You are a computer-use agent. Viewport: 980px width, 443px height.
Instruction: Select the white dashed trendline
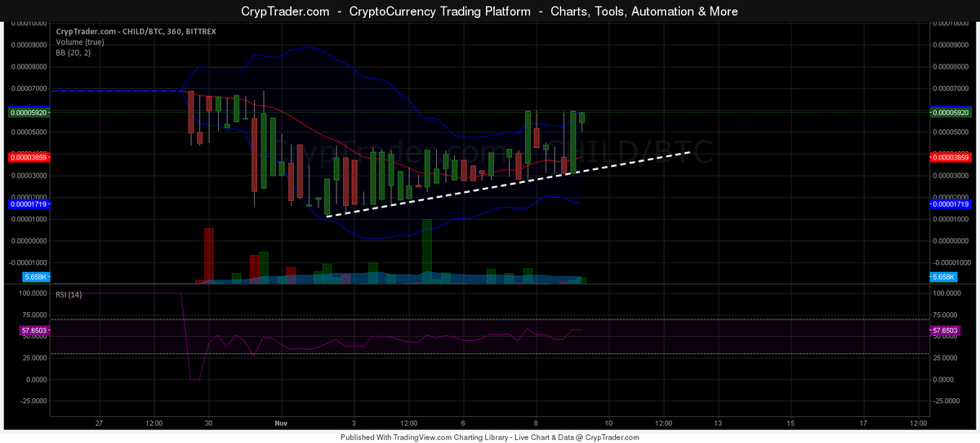click(509, 183)
